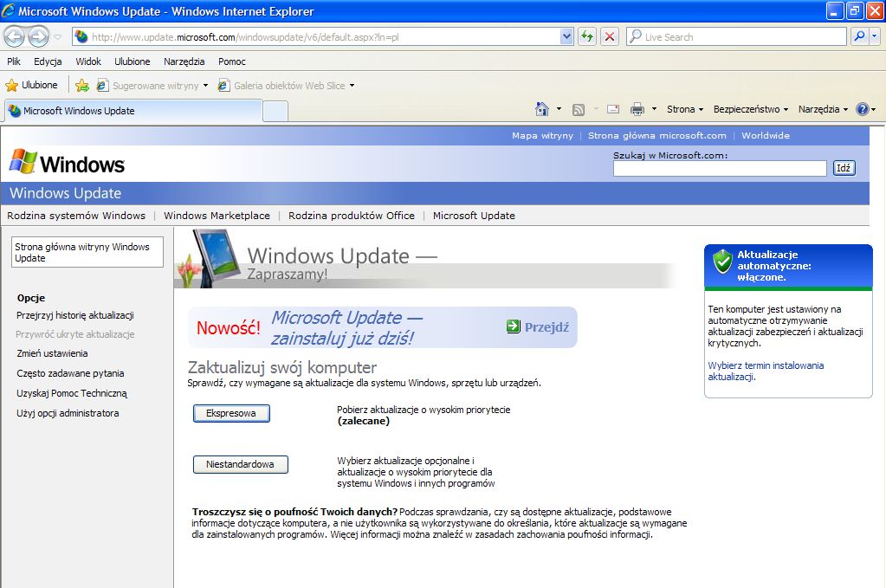Refresh the page with the green arrows icon

pos(587,37)
